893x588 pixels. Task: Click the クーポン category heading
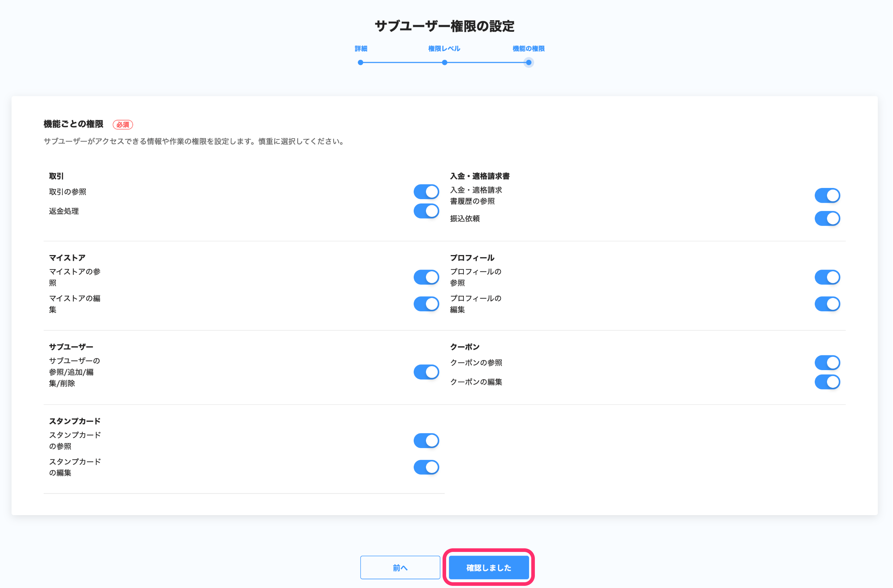tap(465, 347)
